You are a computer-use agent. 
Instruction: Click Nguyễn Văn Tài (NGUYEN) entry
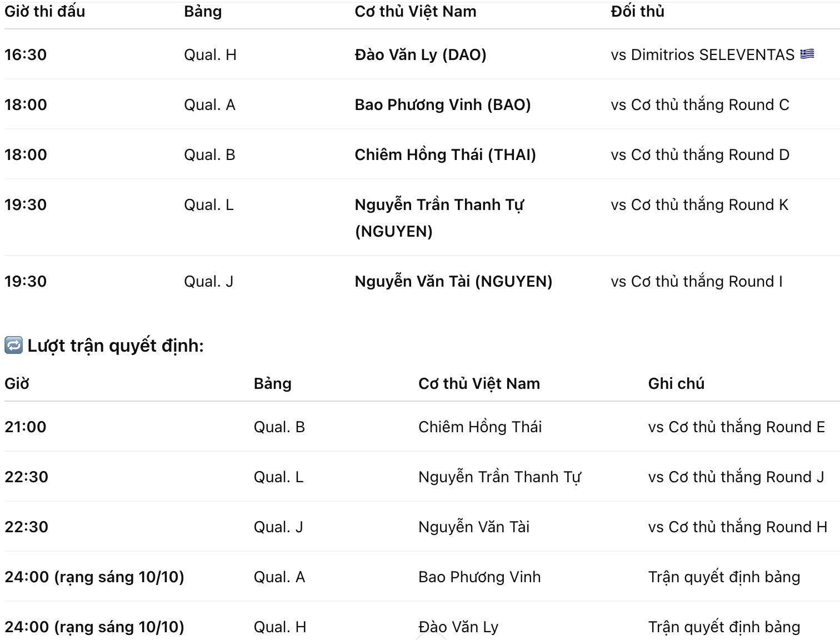pos(453,281)
